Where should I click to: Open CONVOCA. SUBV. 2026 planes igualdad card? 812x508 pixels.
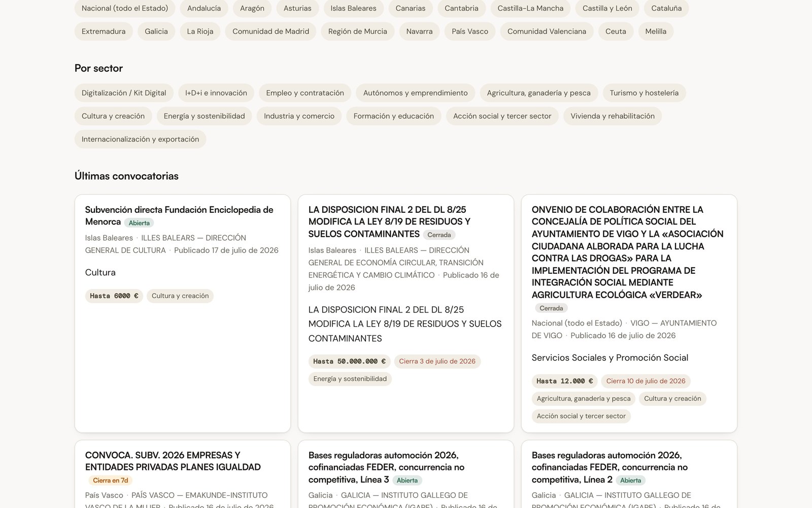click(173, 461)
